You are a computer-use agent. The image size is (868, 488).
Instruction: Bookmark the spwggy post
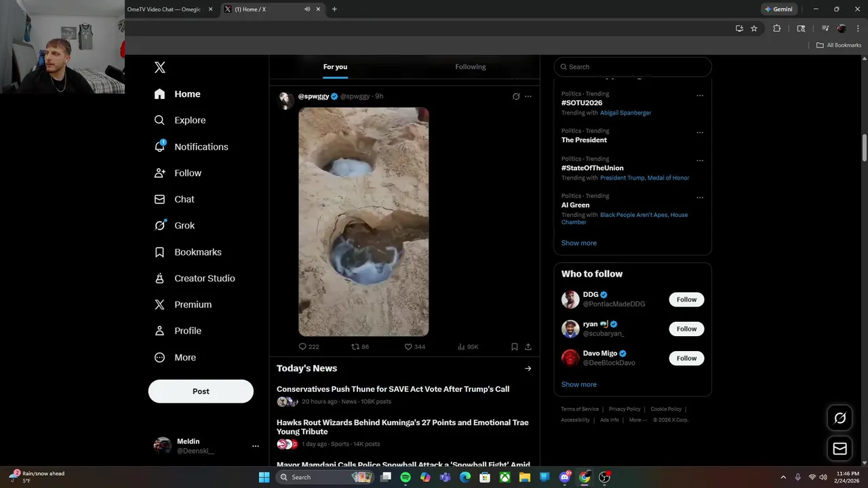coord(515,346)
